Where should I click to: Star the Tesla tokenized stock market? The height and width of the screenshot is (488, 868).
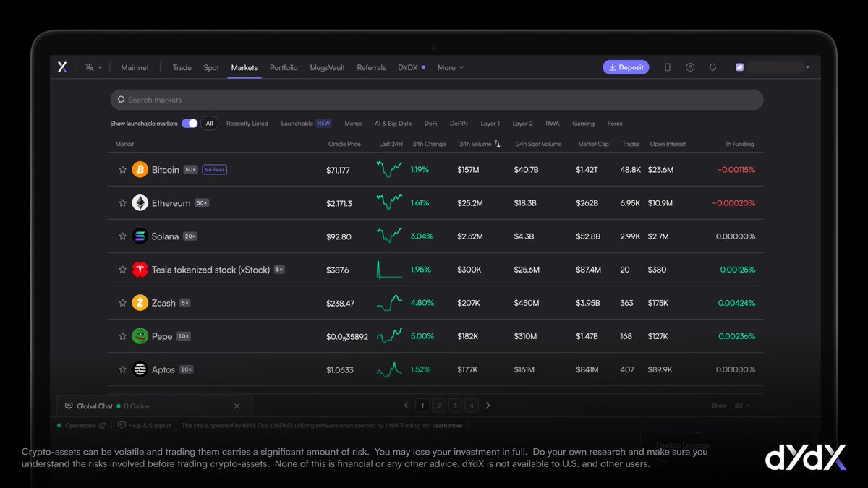[122, 270]
